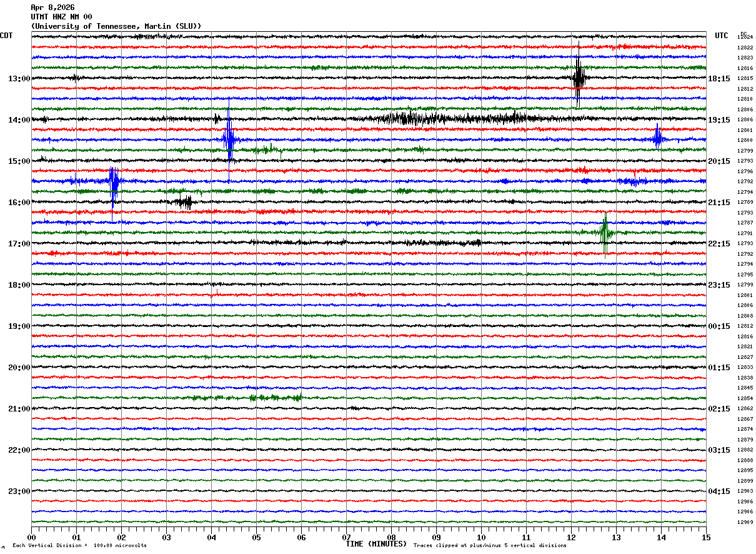Click the DC offset value 12833
This screenshot has width=756, height=554.
click(745, 367)
